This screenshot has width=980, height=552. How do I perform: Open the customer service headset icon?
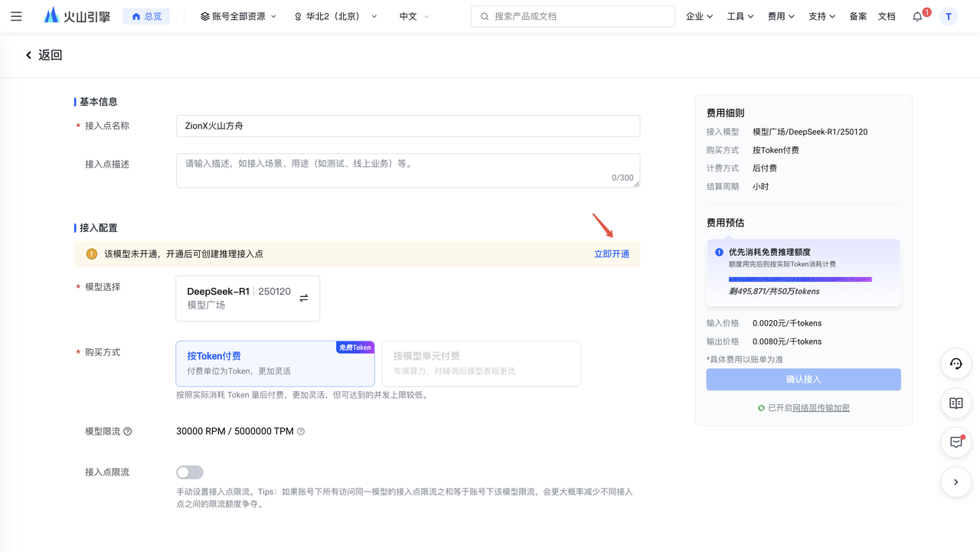point(955,364)
